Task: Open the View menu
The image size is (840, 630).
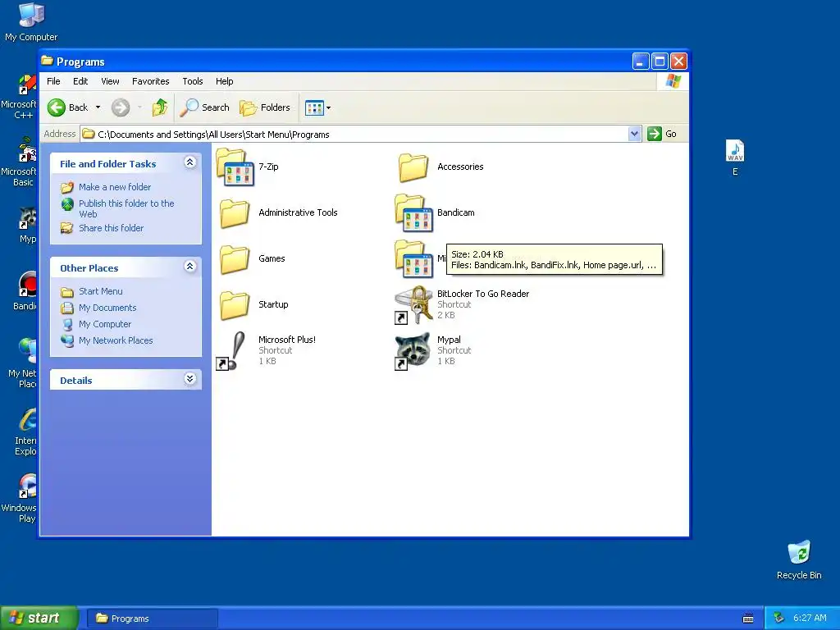Action: [x=111, y=81]
